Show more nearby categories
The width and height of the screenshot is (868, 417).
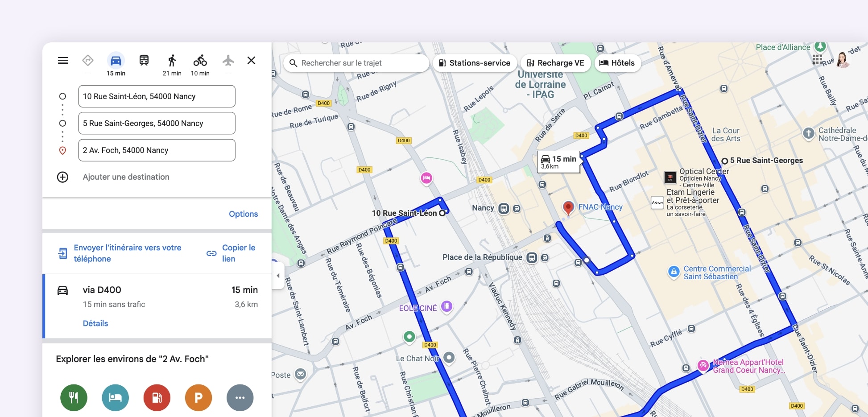(240, 397)
